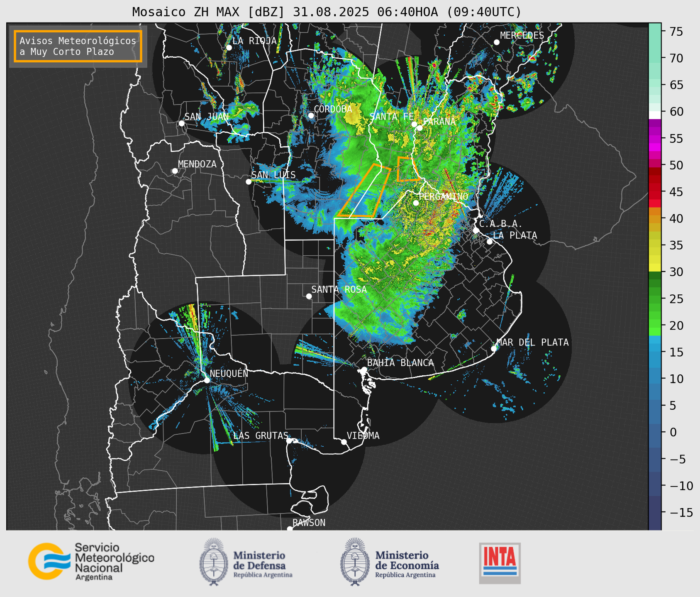Select the LA RIOJA city marker
700x597 pixels.
[x=229, y=48]
